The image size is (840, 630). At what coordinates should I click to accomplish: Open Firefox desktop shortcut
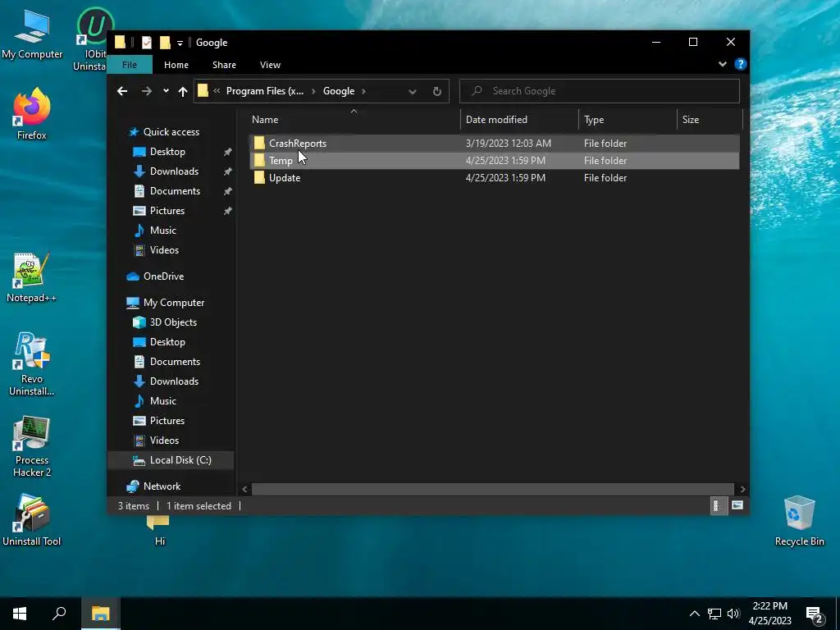(32, 113)
